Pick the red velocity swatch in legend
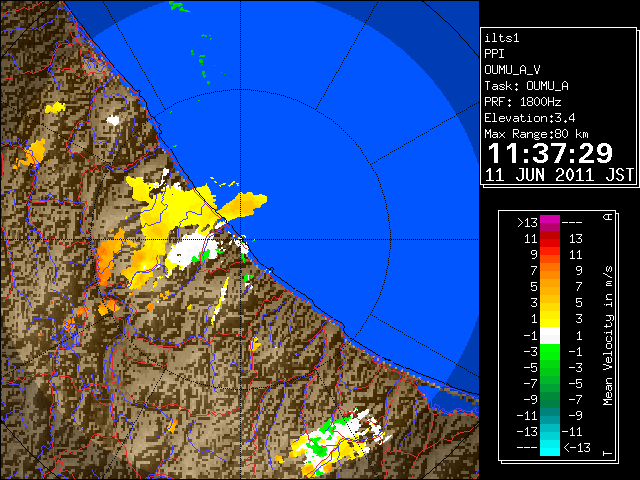The height and width of the screenshot is (480, 640). tap(550, 243)
